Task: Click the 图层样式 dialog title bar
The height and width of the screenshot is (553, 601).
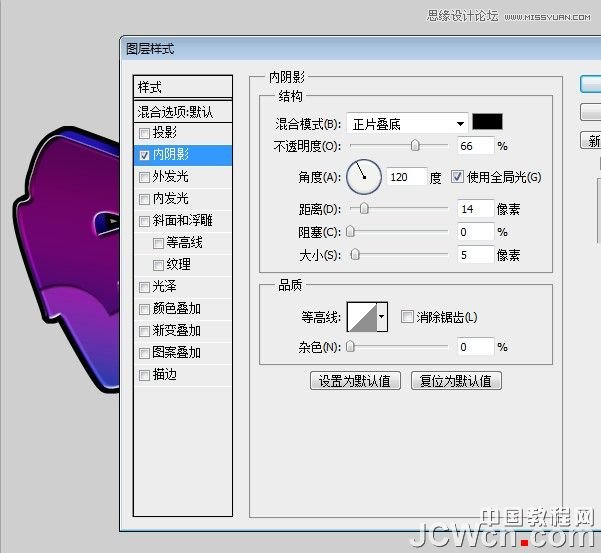Action: (x=360, y=49)
